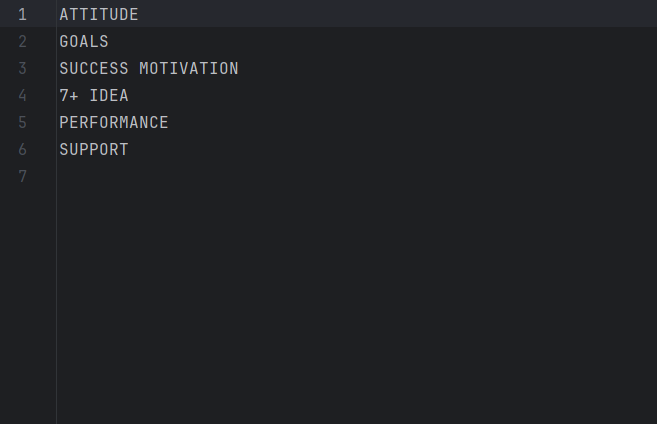
Task: Click the space between SUCCESS and MOTIVATION
Action: pos(134,68)
